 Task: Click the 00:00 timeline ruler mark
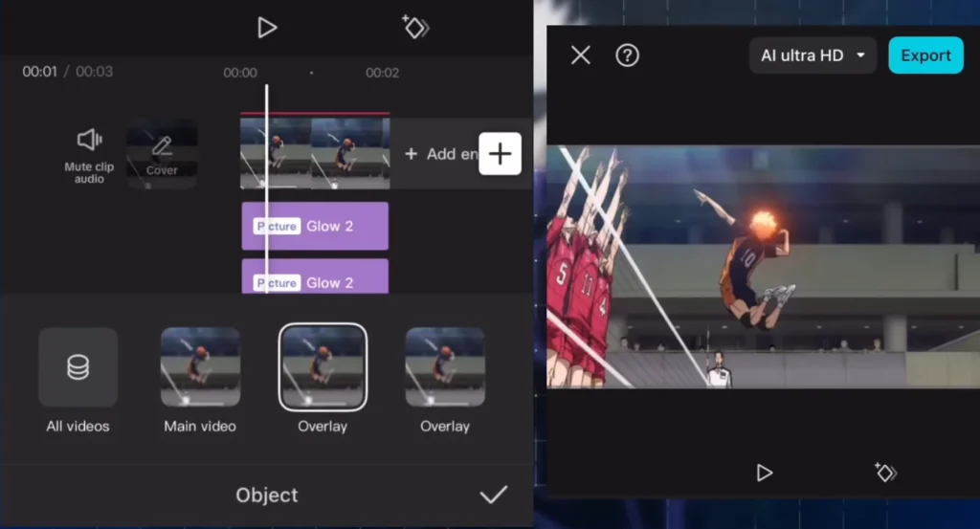click(x=240, y=73)
